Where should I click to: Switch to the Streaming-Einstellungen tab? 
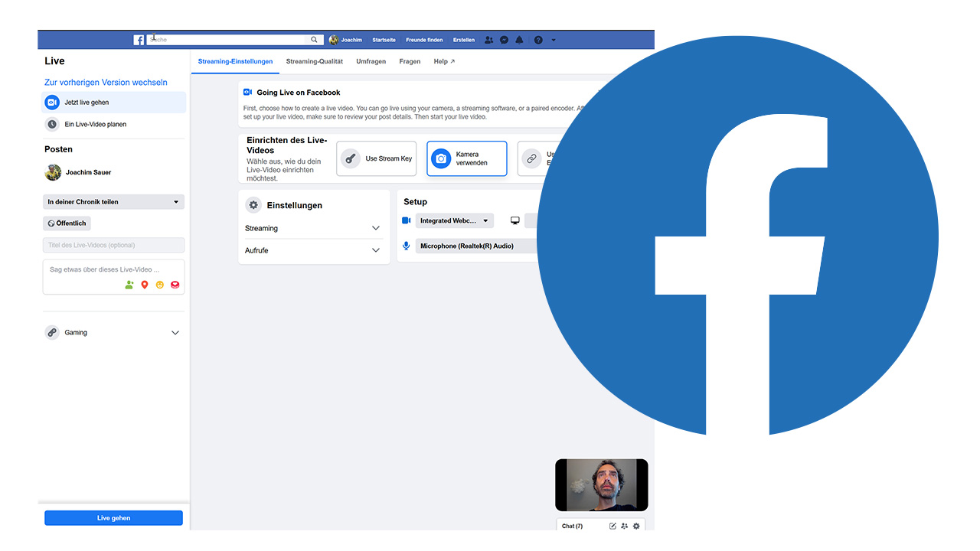(x=235, y=61)
